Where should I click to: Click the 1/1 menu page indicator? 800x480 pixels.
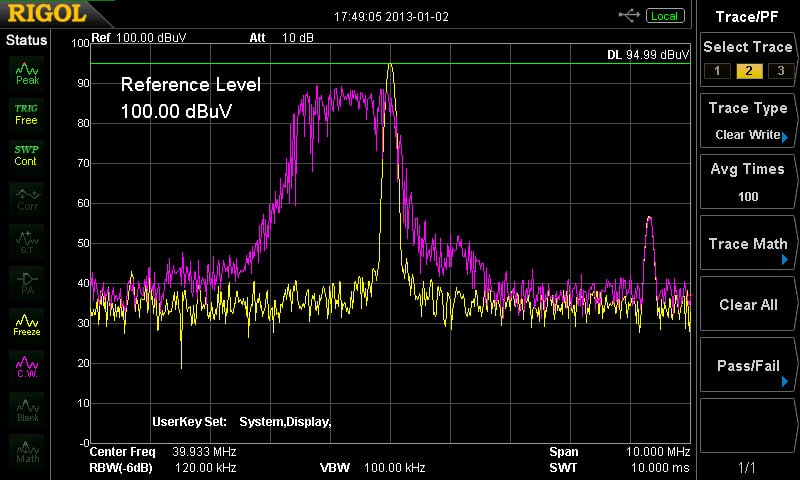[x=747, y=467]
